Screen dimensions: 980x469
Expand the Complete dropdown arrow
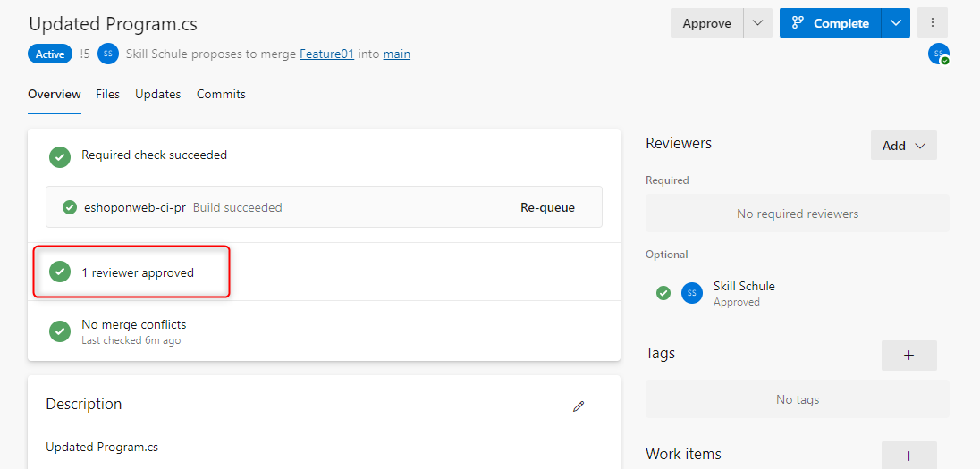pos(896,23)
